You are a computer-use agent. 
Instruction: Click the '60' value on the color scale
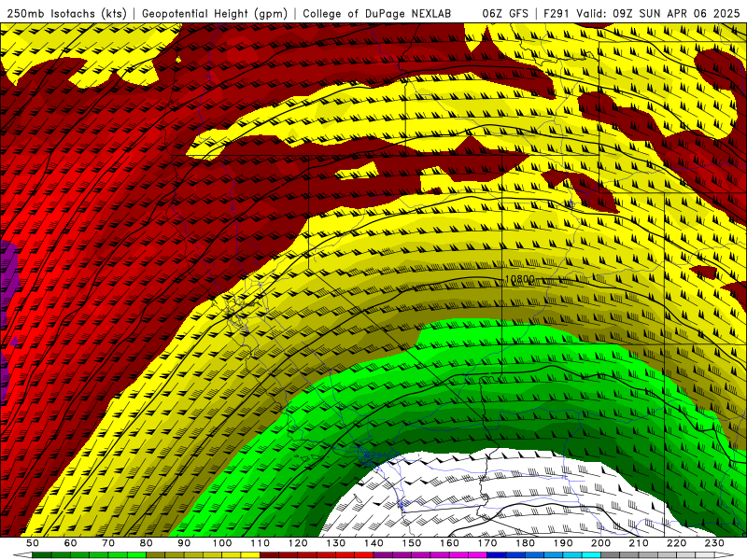pyautogui.click(x=70, y=543)
